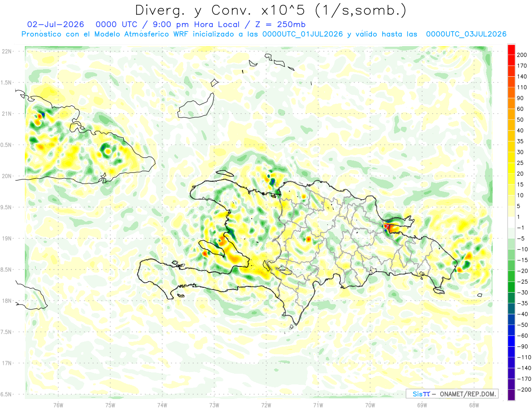Click the latitude axis label "21N"
The width and height of the screenshot is (532, 411).
coord(8,114)
